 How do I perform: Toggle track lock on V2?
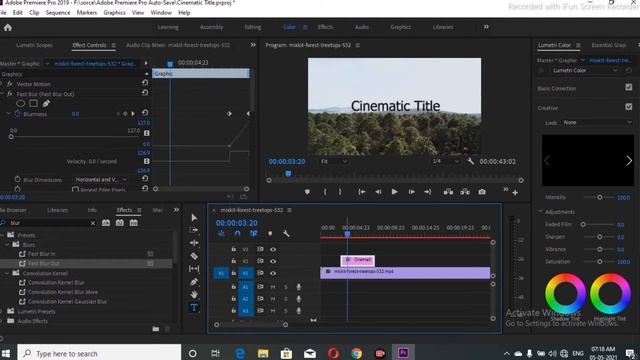pyautogui.click(x=233, y=261)
